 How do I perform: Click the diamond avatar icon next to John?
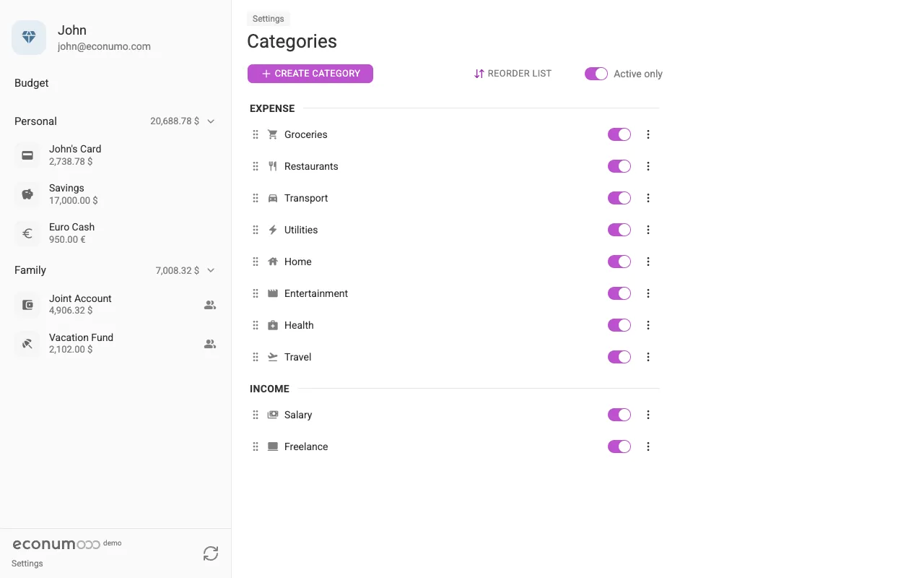pyautogui.click(x=29, y=38)
